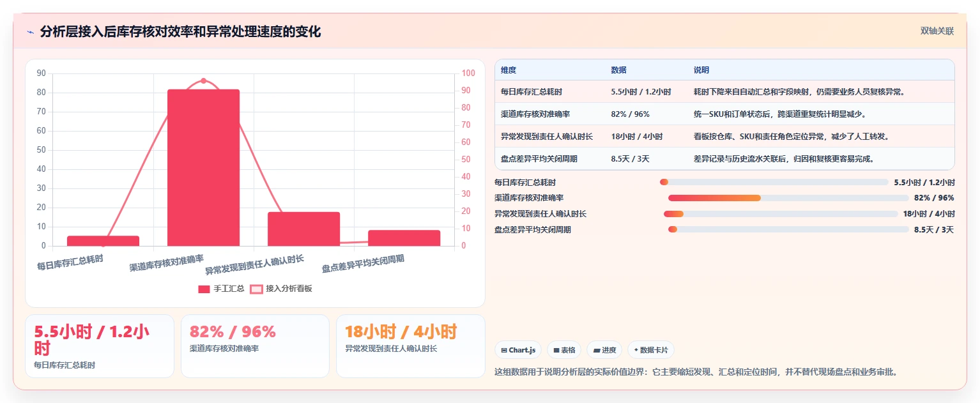Screen dimensions: 980x403
Task: Click the 数据 column header
Action: tap(618, 70)
